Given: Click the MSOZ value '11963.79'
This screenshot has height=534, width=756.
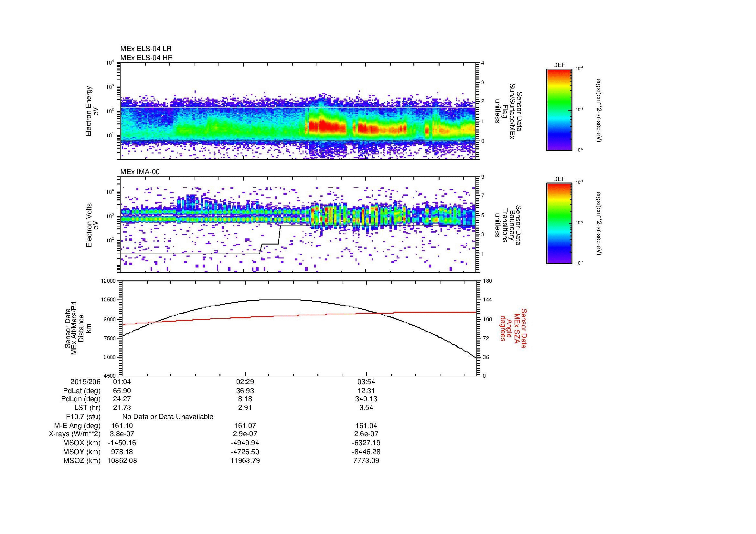Looking at the screenshot, I should tap(245, 461).
